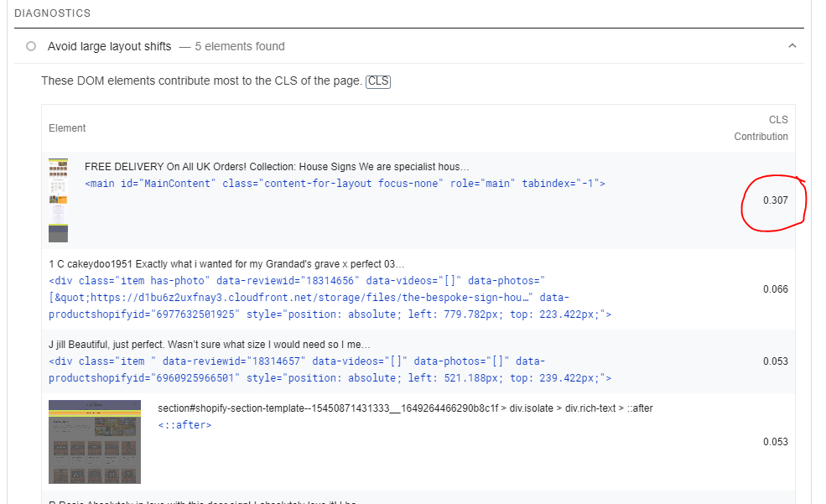
Task: Click the Element column header
Action: (67, 128)
